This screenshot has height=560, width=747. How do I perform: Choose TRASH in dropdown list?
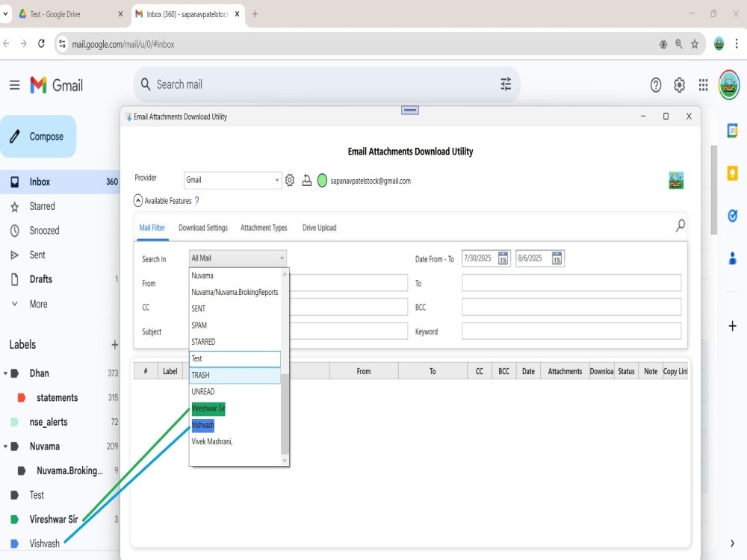[x=235, y=376]
